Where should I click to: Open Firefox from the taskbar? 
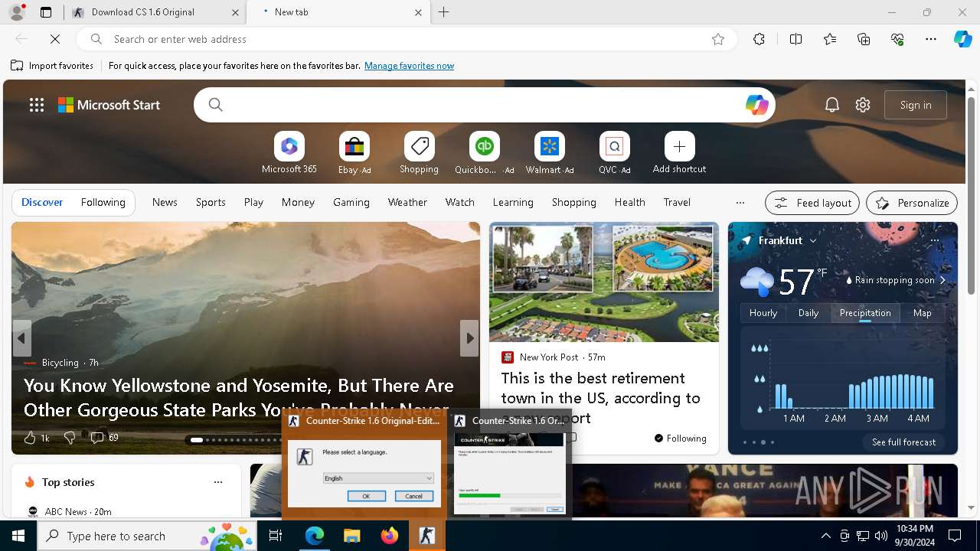[390, 536]
